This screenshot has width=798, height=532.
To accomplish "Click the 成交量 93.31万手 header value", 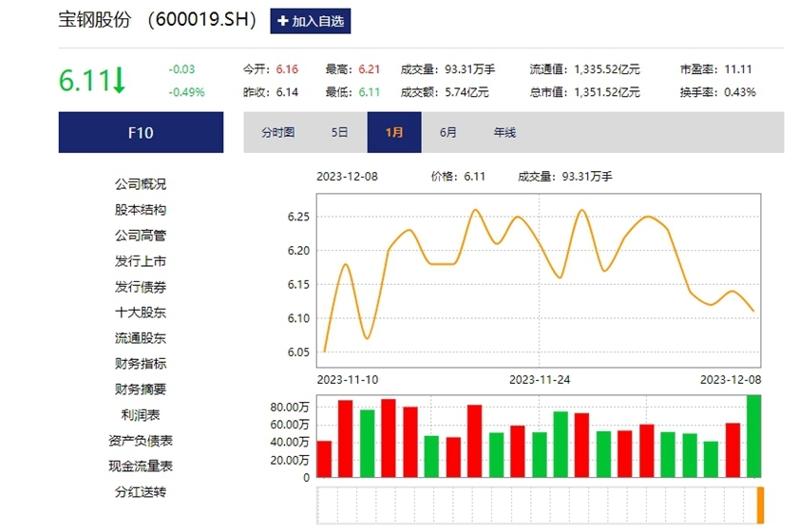I will pyautogui.click(x=469, y=69).
